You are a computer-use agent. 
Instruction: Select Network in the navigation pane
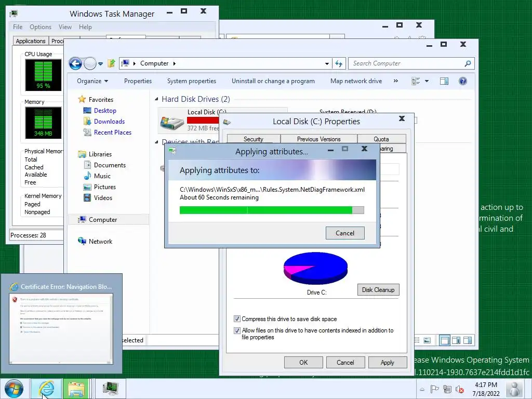tap(100, 241)
